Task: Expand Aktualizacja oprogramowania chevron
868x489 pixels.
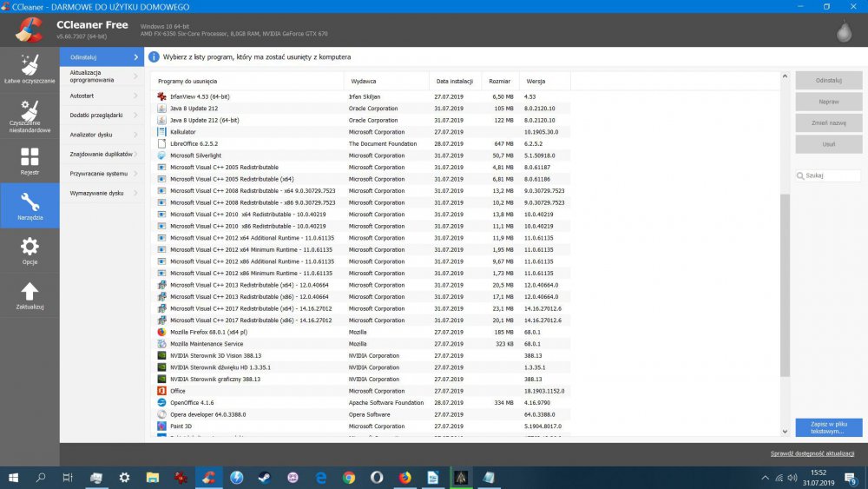Action: pos(135,76)
